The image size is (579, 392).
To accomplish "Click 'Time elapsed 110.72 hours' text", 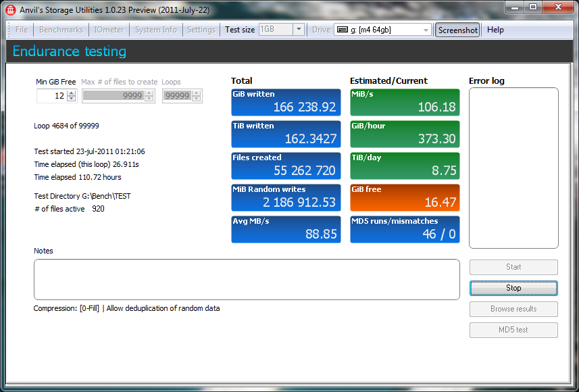I will tap(78, 177).
